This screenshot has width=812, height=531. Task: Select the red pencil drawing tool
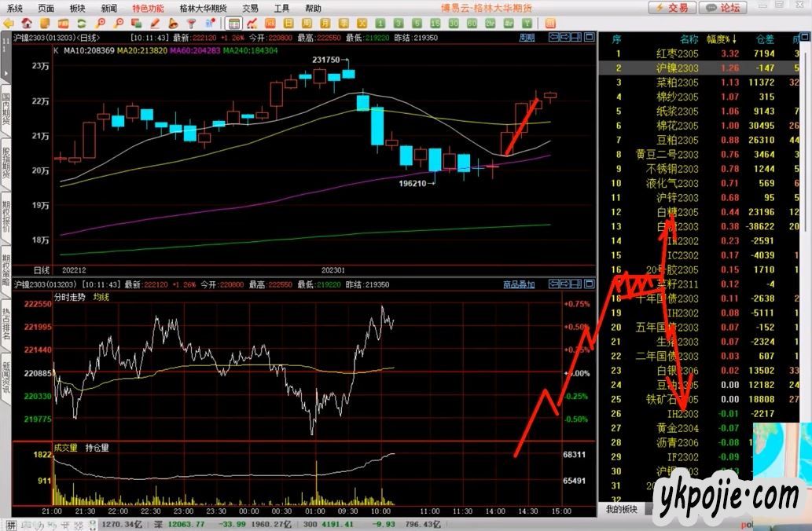156,24
